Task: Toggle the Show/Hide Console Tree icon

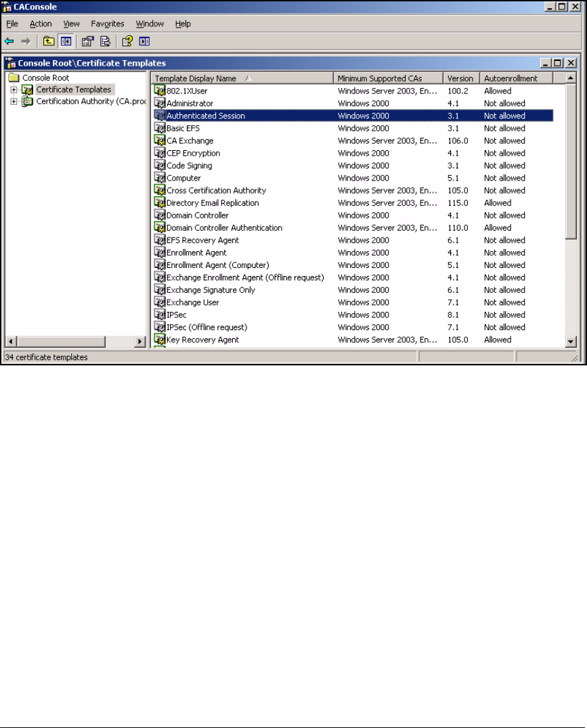Action: [x=66, y=41]
